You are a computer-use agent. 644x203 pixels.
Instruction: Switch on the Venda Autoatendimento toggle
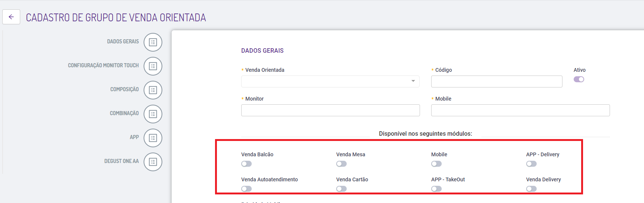point(246,189)
